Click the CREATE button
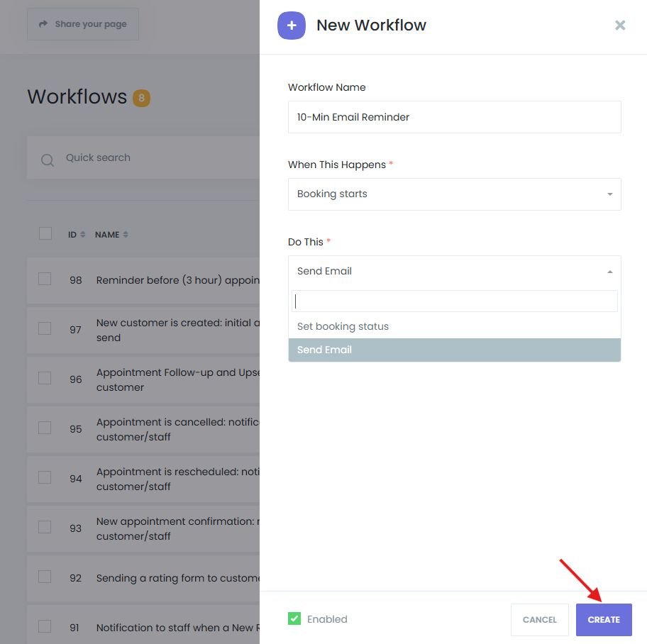The image size is (647, 644). point(604,619)
